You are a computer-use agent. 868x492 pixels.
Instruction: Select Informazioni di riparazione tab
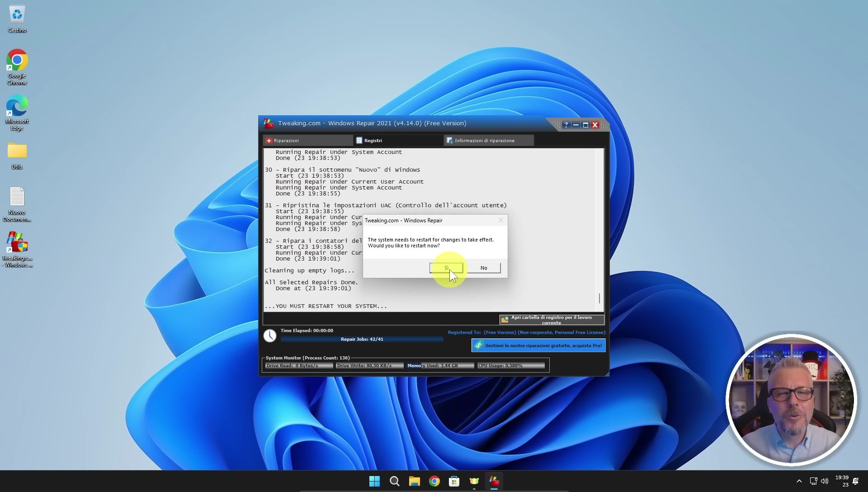(x=488, y=141)
